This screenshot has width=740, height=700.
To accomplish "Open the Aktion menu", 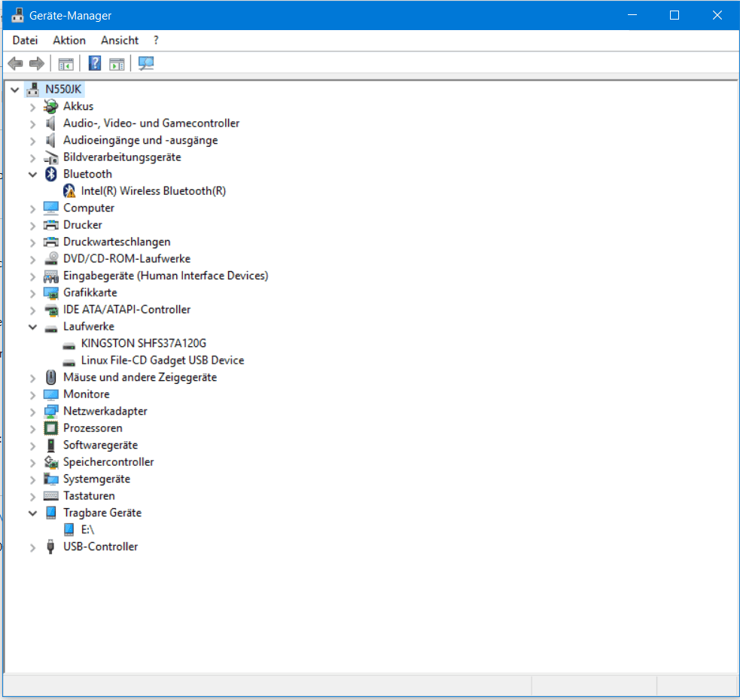I will click(x=69, y=41).
